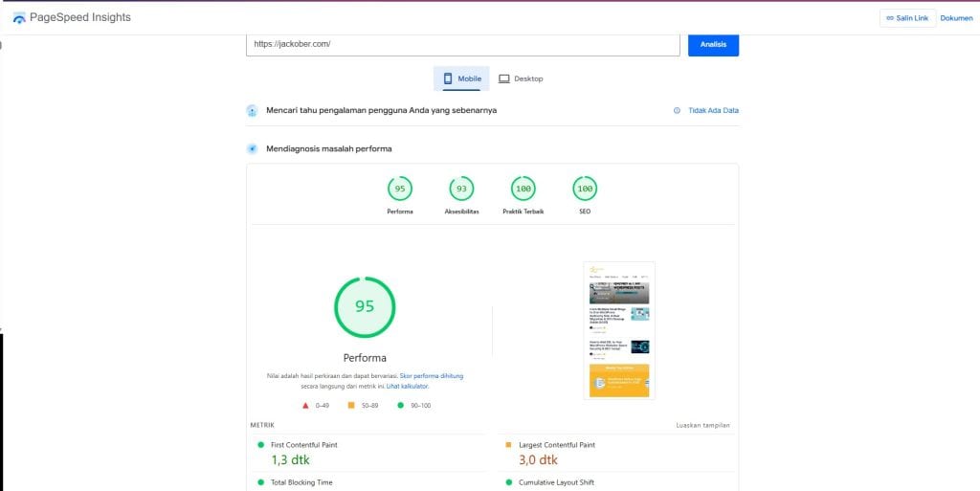Click the red triangle 0–49 legend icon
The width and height of the screenshot is (980, 491).
(x=305, y=406)
